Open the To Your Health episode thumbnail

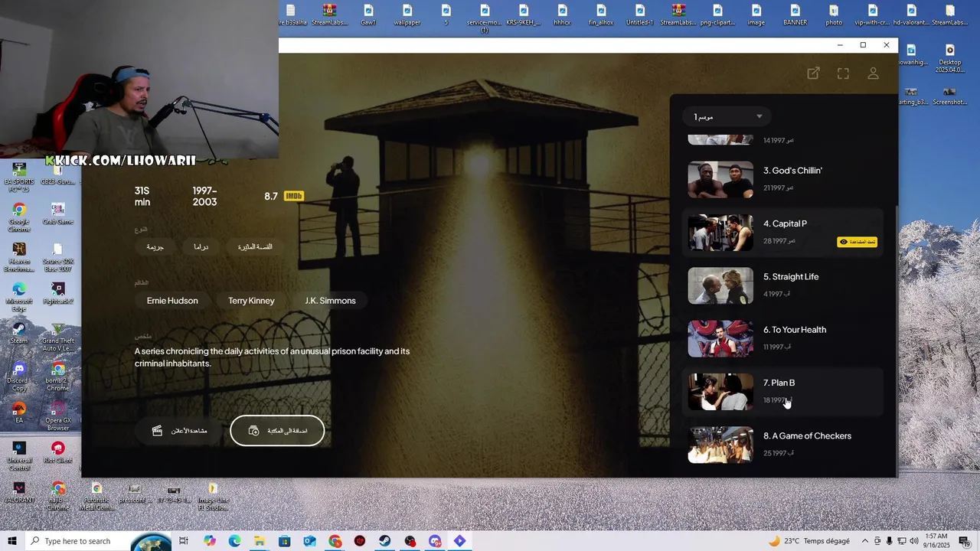click(720, 339)
